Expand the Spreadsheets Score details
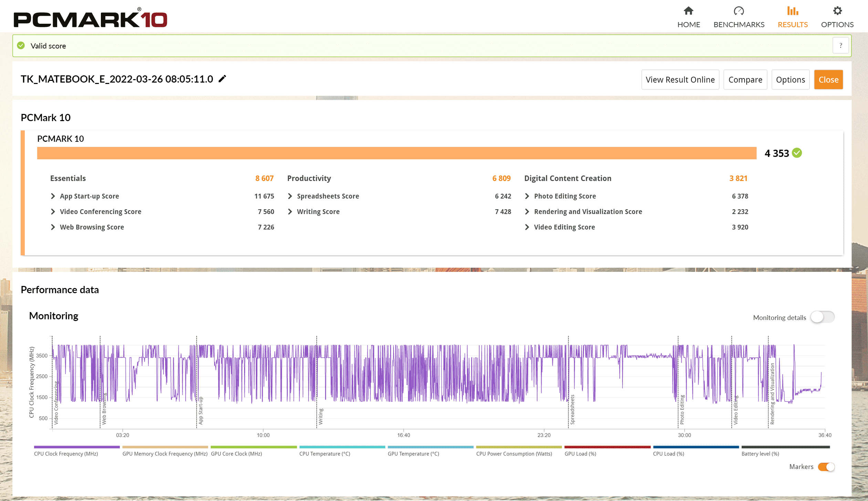868x501 pixels. [290, 196]
